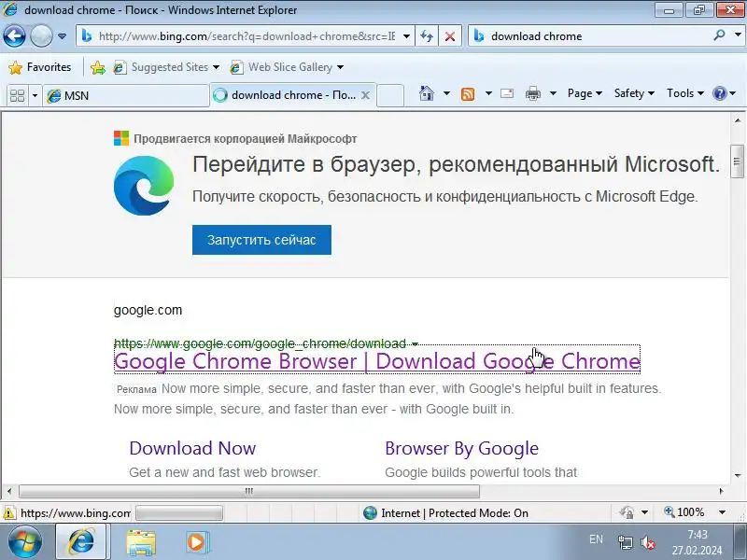Launch Windows Media Player from taskbar
This screenshot has height=560, width=747.
[x=197, y=542]
